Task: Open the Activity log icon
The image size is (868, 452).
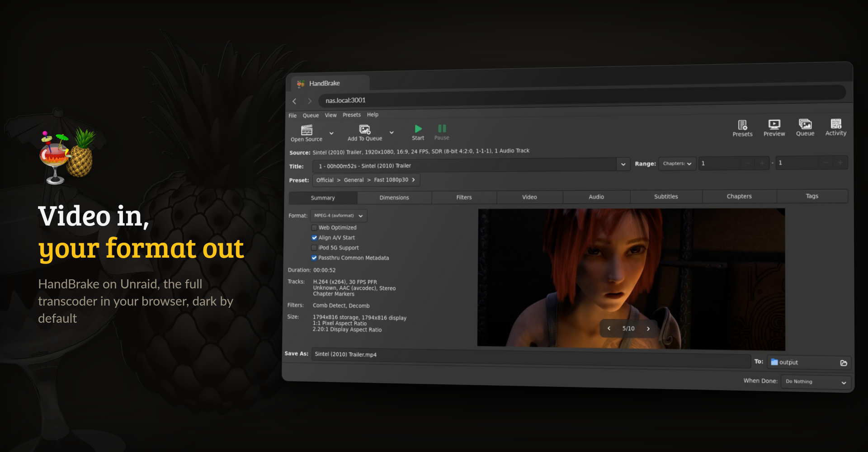Action: pos(836,123)
